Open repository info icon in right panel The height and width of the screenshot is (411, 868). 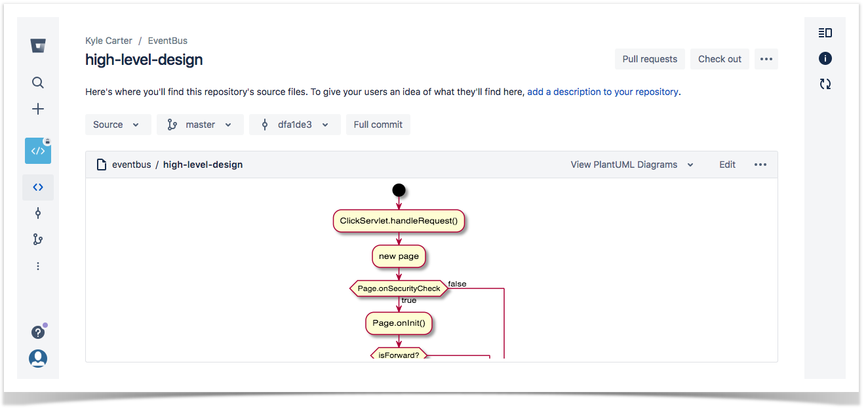click(825, 58)
